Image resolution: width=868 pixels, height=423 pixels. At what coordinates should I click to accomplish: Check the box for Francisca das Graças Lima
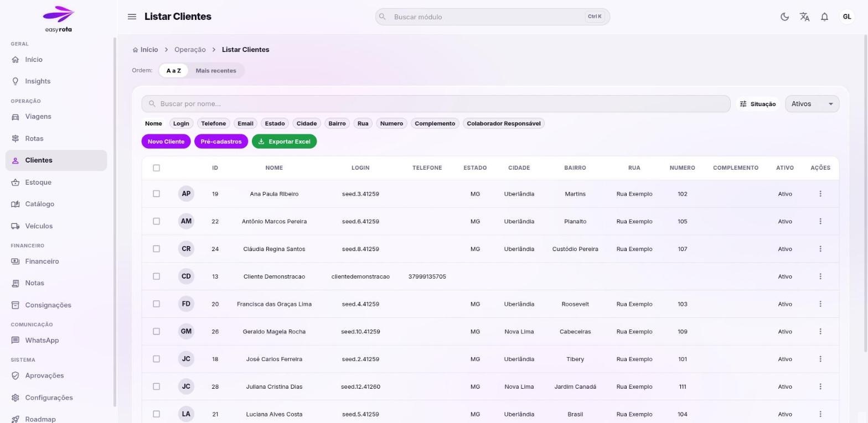[156, 304]
